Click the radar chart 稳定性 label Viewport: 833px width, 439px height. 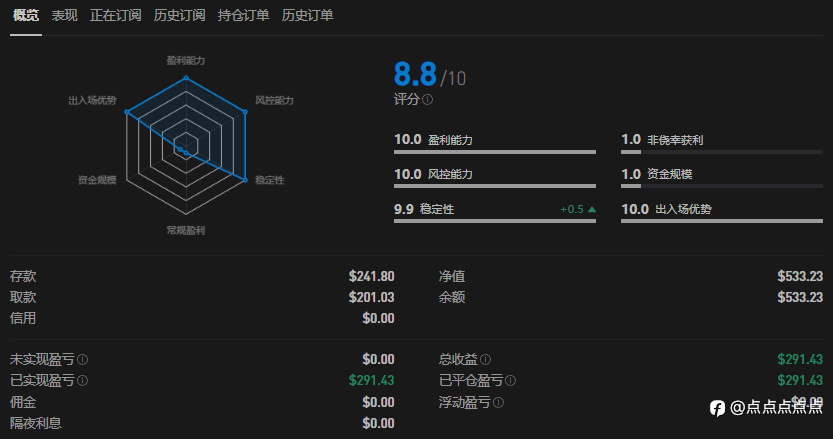point(270,180)
